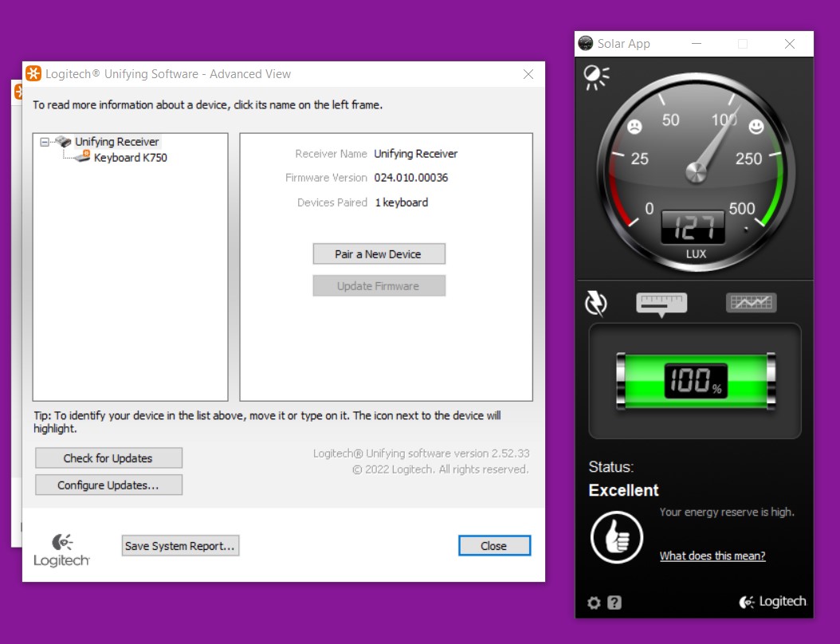Switch to the history graph view tab
This screenshot has width=840, height=644.
751,303
